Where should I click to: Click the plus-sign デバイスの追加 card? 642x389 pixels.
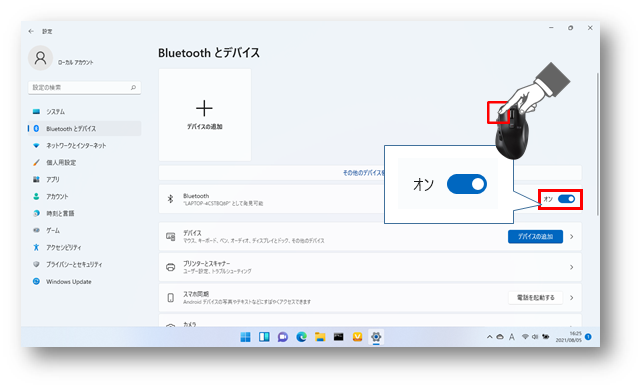205,115
